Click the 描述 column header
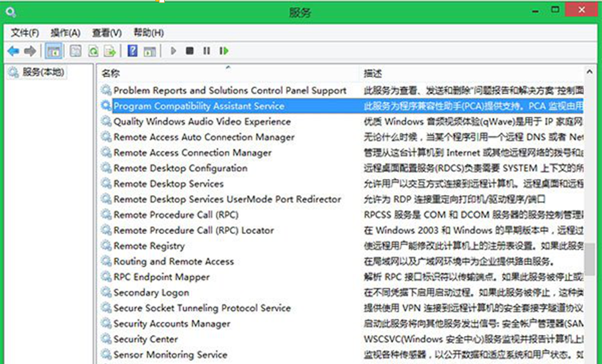 pyautogui.click(x=372, y=73)
